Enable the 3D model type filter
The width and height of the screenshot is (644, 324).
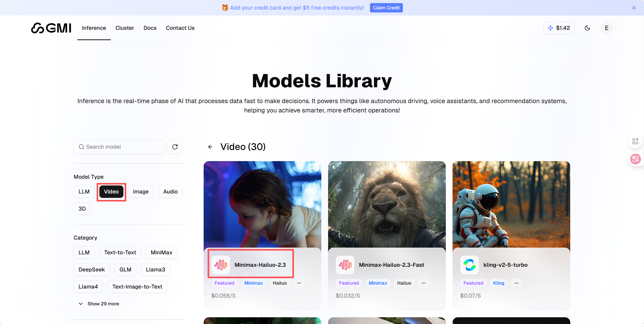(x=82, y=209)
